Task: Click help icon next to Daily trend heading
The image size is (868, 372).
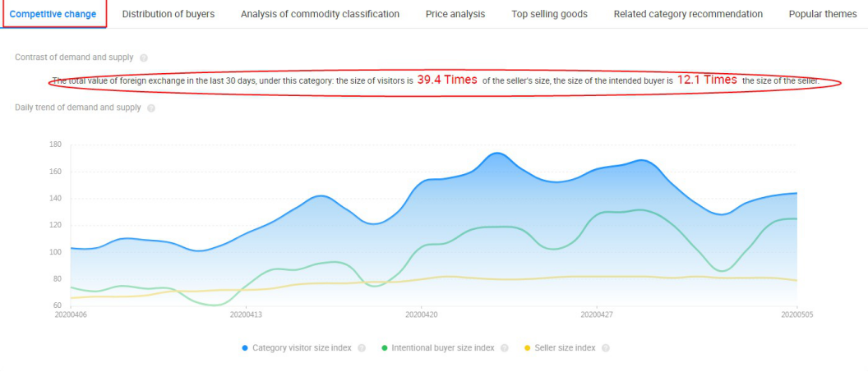Action: click(151, 108)
